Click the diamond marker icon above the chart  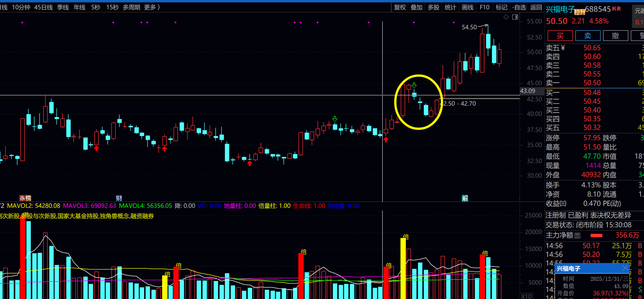click(506, 17)
